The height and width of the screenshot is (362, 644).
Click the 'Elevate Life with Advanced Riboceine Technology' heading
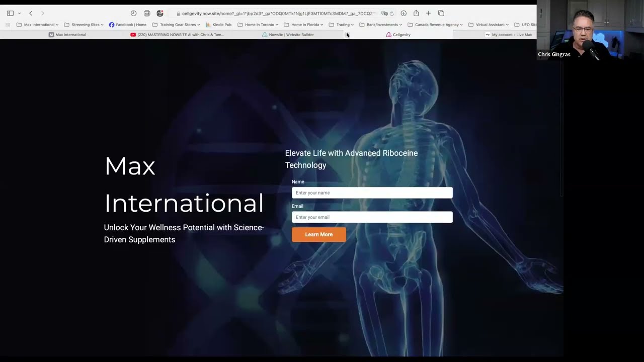coord(351,159)
